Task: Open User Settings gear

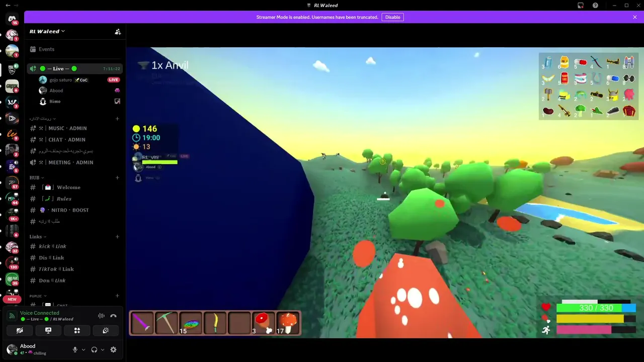Action: point(113,349)
